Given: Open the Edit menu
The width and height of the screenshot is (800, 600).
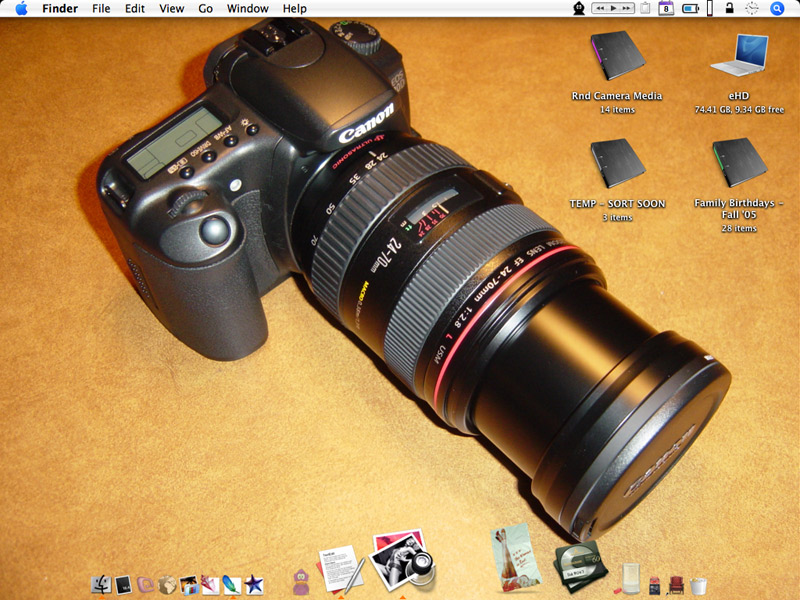Looking at the screenshot, I should 135,9.
